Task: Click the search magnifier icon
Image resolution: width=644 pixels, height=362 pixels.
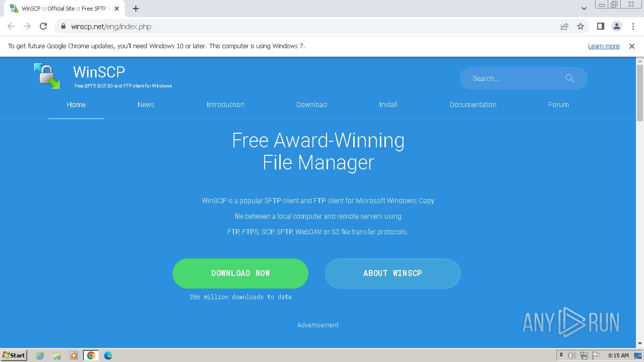Action: 570,78
